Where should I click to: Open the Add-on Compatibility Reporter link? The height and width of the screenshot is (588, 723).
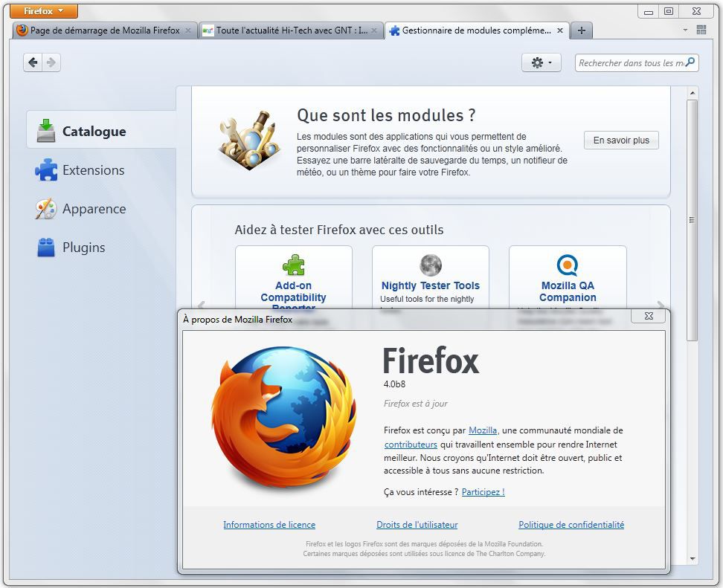coord(293,297)
